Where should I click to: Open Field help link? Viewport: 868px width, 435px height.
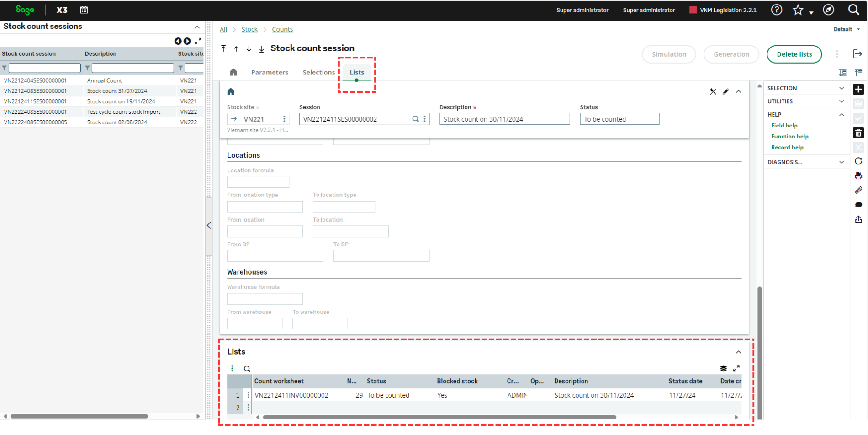point(784,126)
